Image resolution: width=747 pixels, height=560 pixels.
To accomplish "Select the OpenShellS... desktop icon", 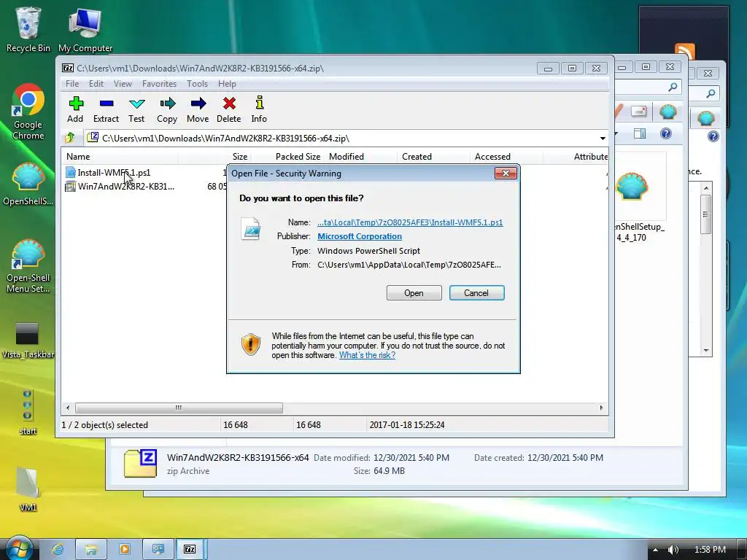I will [28, 184].
